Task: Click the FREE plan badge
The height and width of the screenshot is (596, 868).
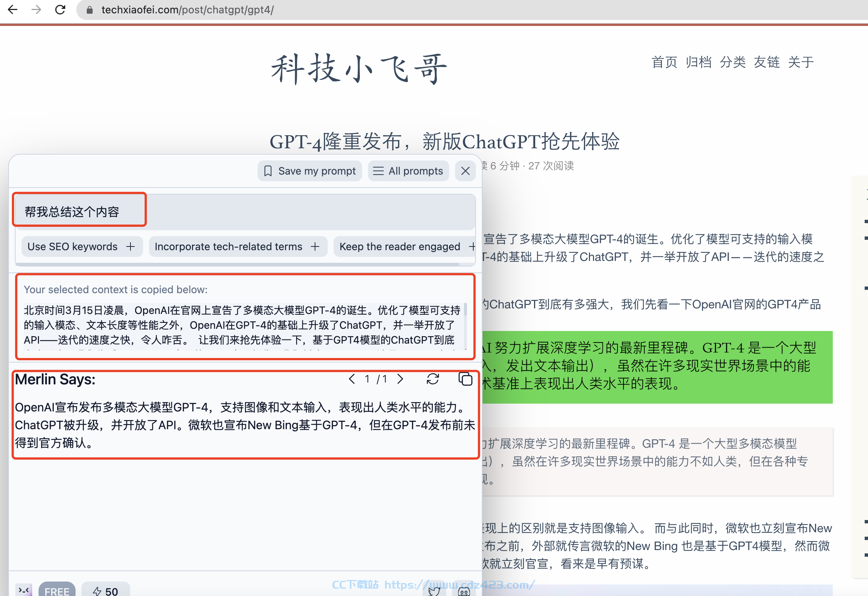Action: click(x=57, y=590)
